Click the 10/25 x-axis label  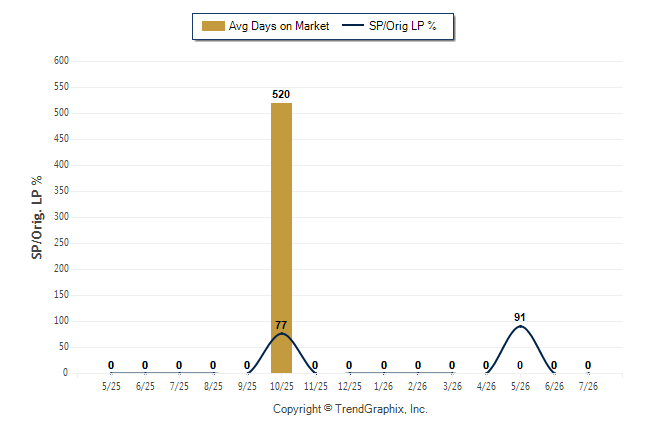coord(282,386)
